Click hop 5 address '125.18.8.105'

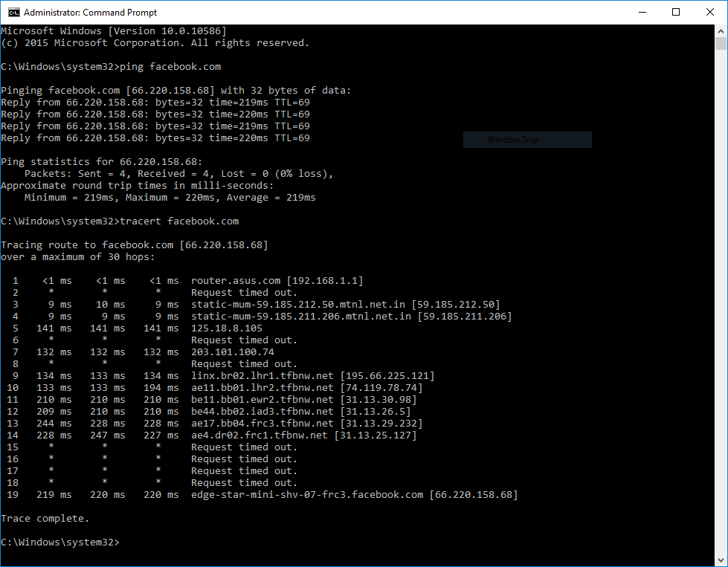point(227,328)
